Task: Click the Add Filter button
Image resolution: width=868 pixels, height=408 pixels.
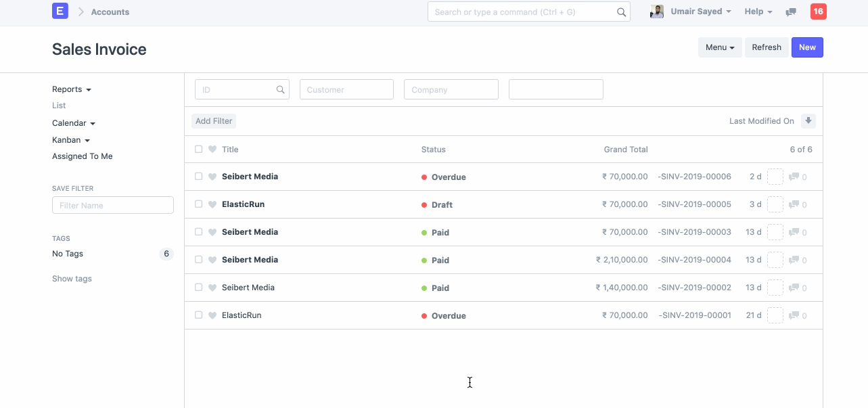Action: 214,121
